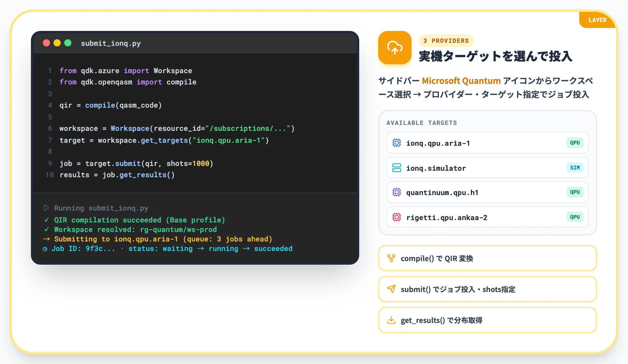628x364 pixels.
Task: Click the QPU tag on quantinuum.qpu.h1
Action: coord(575,192)
